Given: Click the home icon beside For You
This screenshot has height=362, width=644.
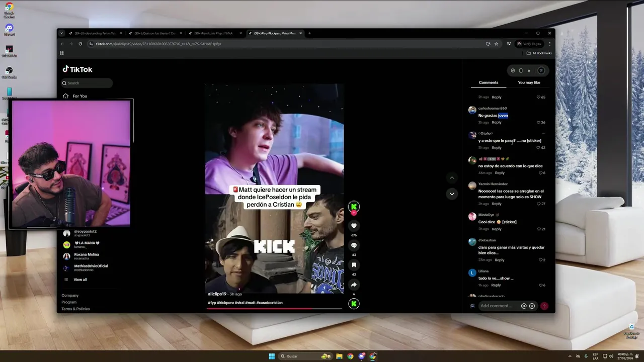Looking at the screenshot, I should 65,96.
